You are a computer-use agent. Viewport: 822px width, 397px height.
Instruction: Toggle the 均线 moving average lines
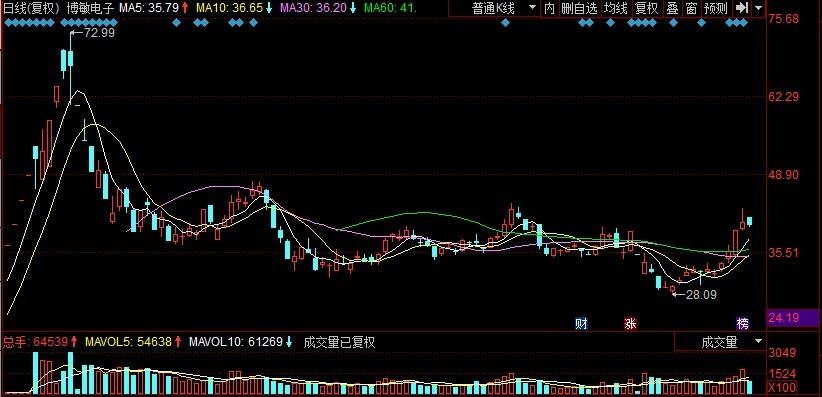[615, 8]
